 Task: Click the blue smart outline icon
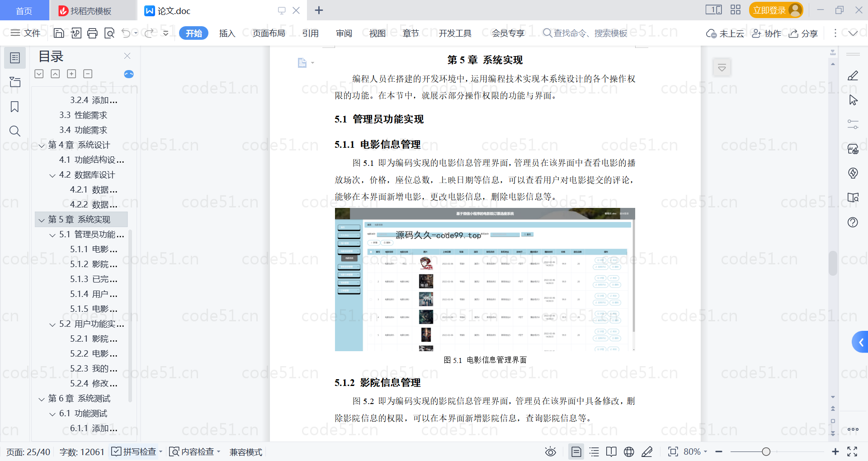129,74
